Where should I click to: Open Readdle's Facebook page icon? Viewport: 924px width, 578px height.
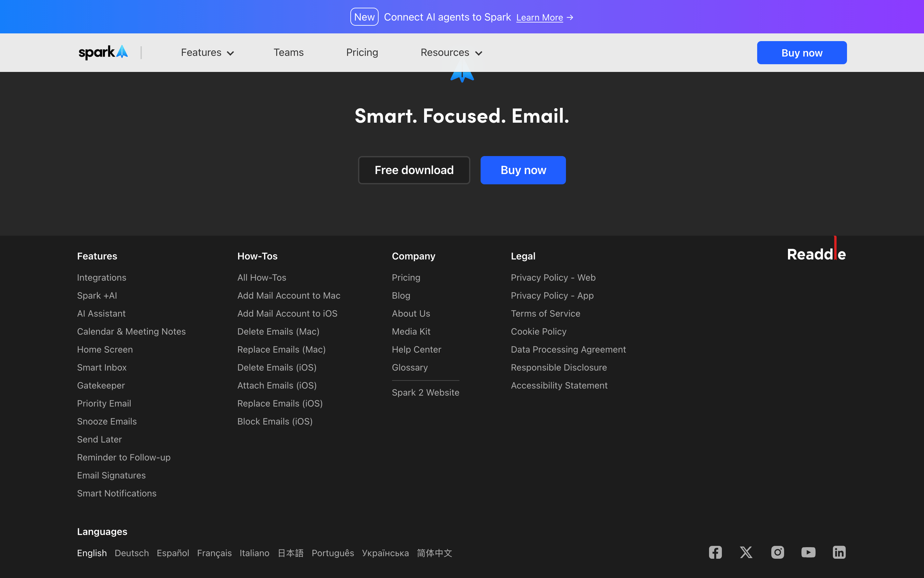715,552
